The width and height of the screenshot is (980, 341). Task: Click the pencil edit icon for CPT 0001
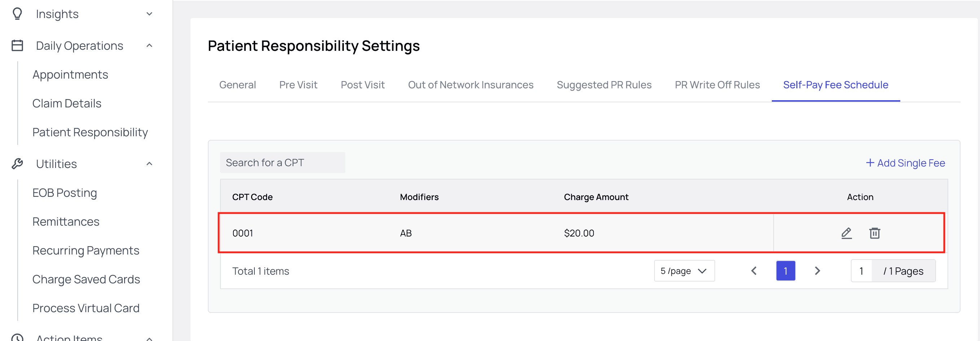[846, 233]
